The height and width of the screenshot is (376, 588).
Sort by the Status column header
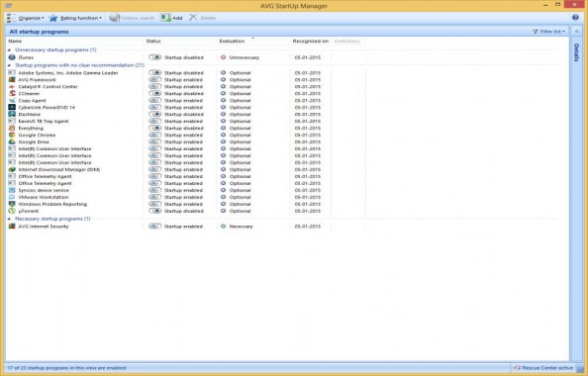coord(181,41)
